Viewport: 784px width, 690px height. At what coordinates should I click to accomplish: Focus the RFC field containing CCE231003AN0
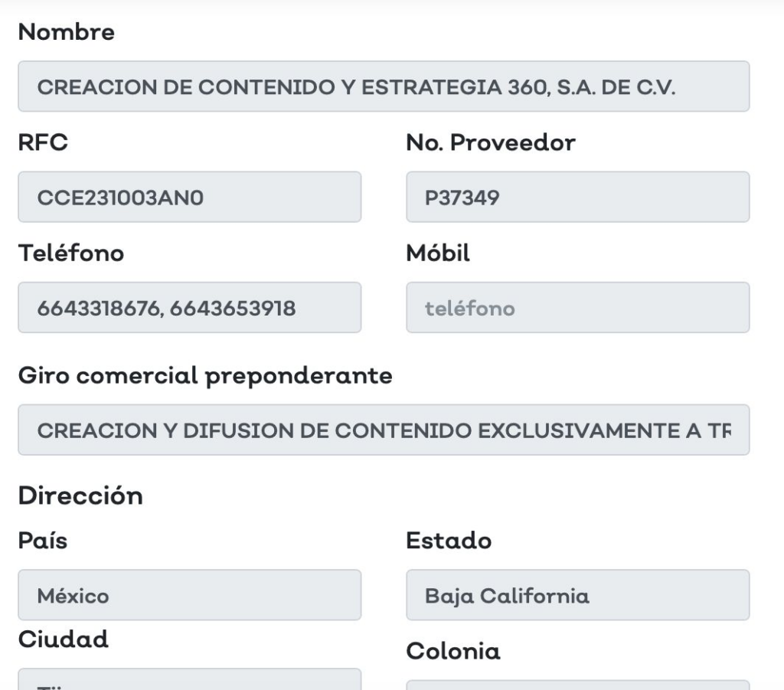point(189,197)
